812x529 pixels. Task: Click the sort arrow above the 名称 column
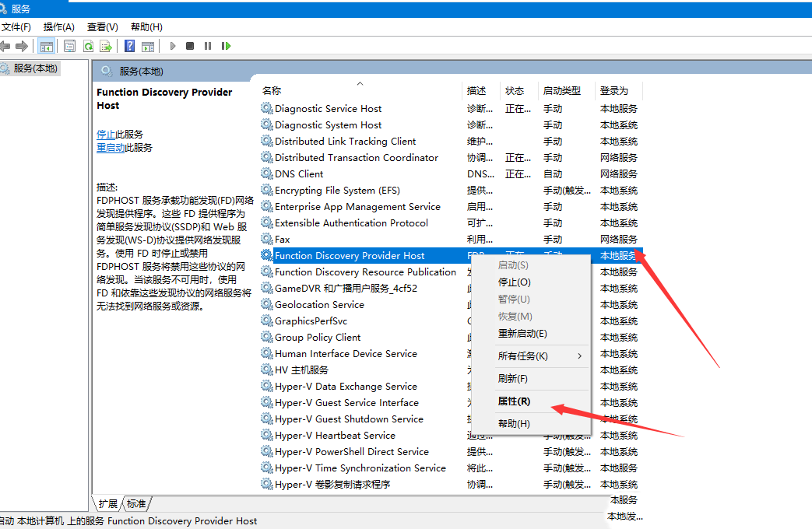coord(360,82)
